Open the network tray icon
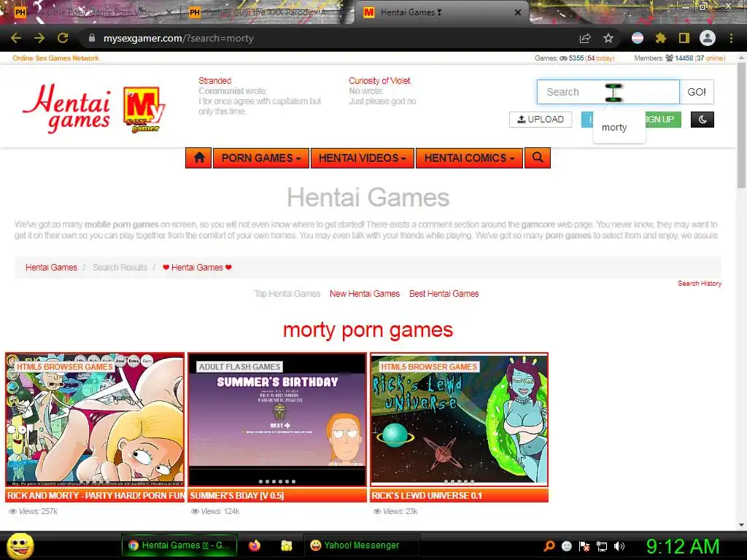This screenshot has height=560, width=747. (602, 546)
